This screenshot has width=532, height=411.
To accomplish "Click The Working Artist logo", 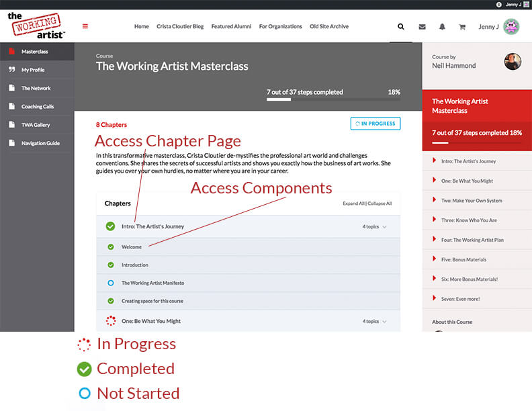I will (37, 26).
